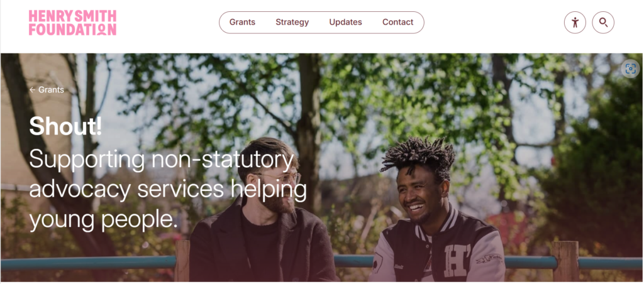The image size is (644, 284).
Task: Click the image capture icon on hero photo
Action: click(x=630, y=69)
